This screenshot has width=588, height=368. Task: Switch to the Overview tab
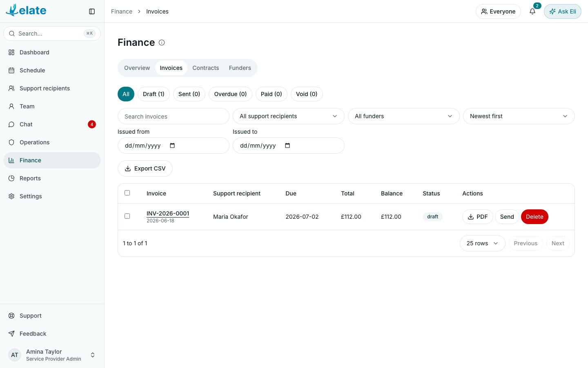click(x=137, y=68)
